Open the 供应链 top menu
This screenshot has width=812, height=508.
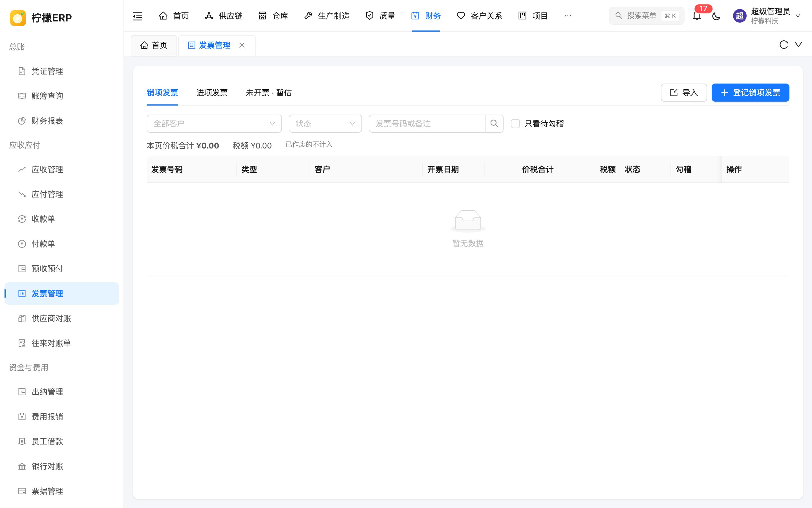click(x=224, y=16)
